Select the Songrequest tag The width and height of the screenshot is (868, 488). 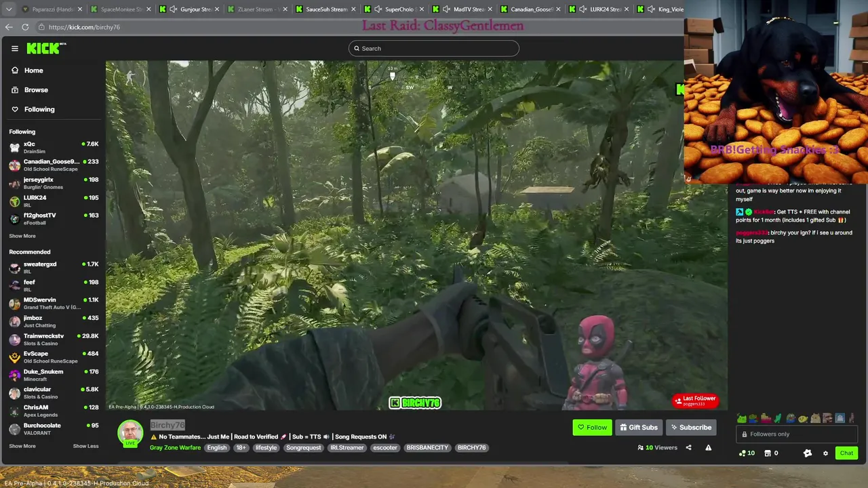click(x=303, y=447)
